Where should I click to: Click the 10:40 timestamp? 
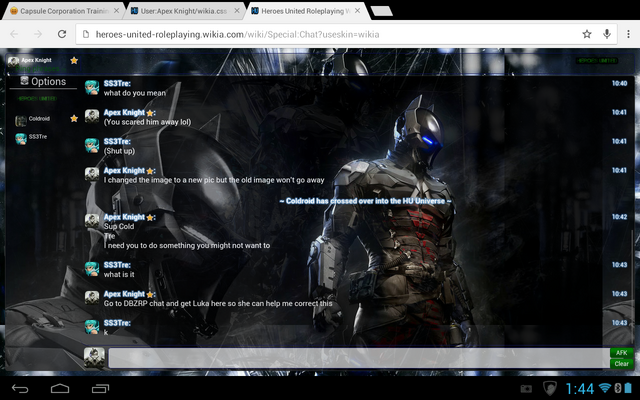click(x=619, y=83)
